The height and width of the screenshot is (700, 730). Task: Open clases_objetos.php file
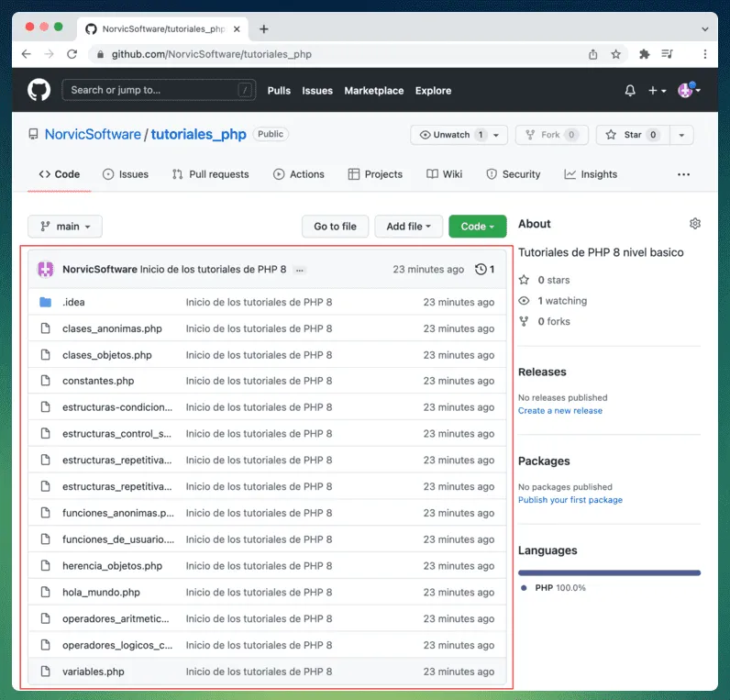click(x=107, y=355)
